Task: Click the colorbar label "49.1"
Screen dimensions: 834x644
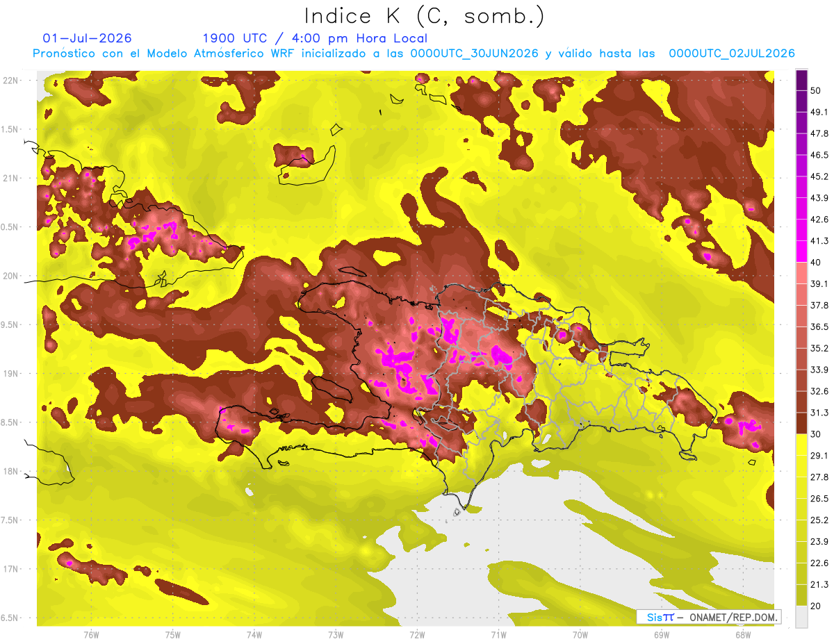Action: point(819,112)
